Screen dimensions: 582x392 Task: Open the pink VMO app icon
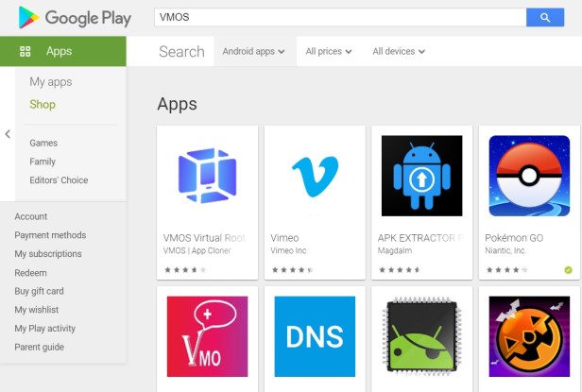click(207, 337)
